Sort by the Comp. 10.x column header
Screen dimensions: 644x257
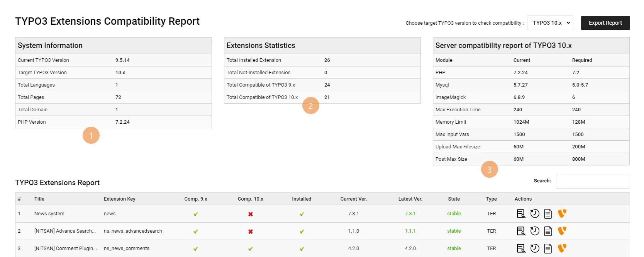(x=251, y=199)
